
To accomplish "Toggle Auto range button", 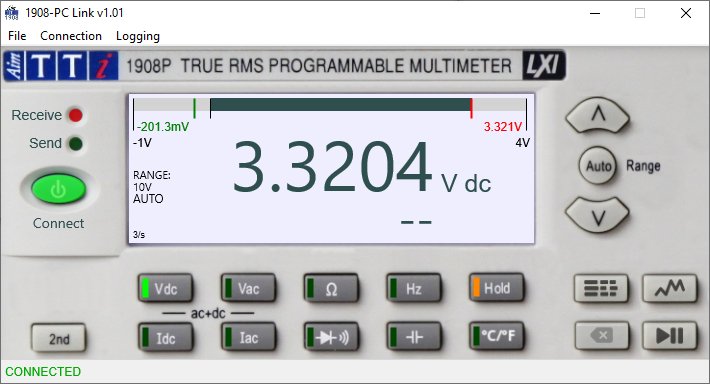I will pyautogui.click(x=598, y=166).
